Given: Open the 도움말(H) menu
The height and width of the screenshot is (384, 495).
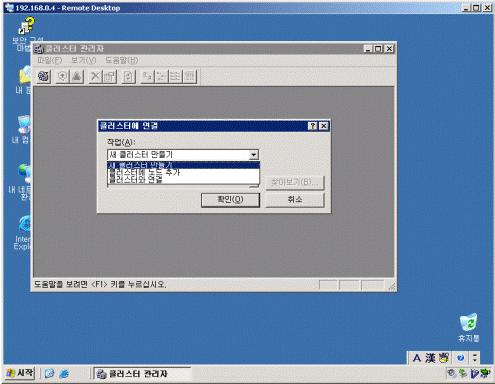Looking at the screenshot, I should coord(121,60).
